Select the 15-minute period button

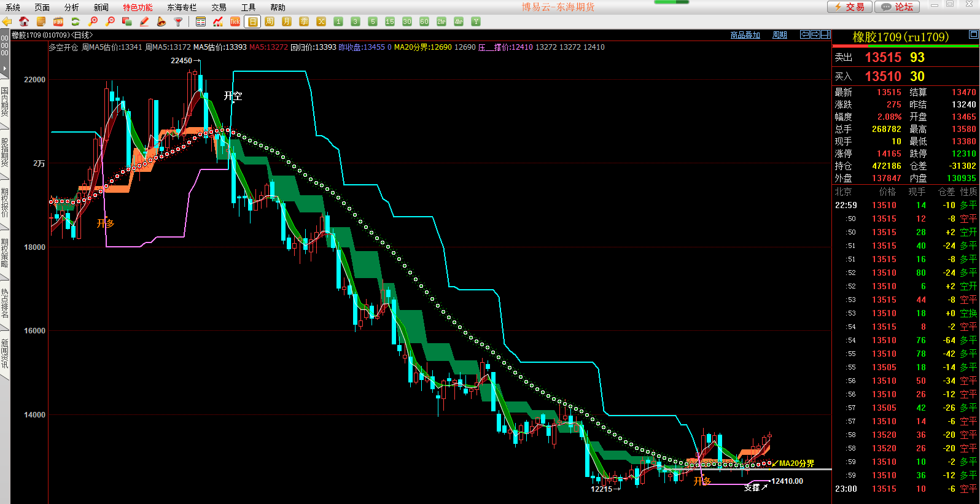390,21
